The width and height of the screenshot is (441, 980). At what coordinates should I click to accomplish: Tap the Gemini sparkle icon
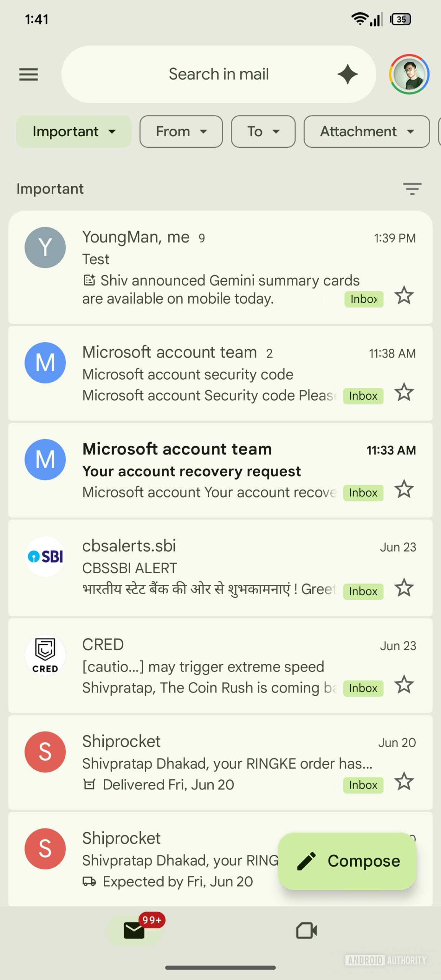click(x=348, y=74)
